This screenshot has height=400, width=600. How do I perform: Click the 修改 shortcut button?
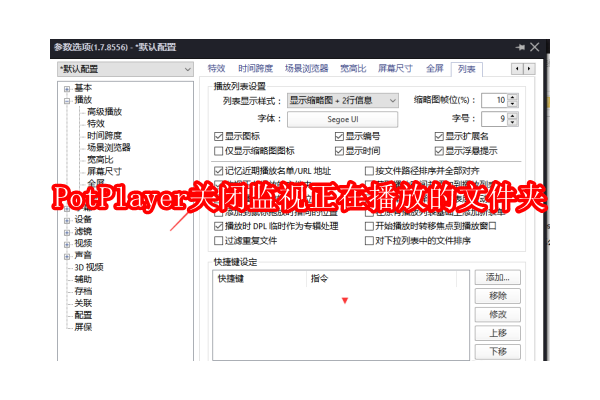point(498,315)
